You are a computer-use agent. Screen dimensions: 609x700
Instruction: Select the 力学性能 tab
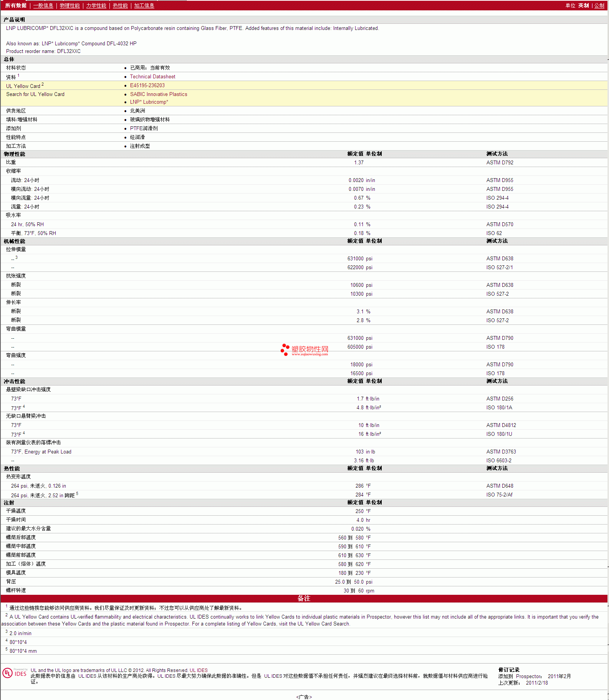tap(96, 5)
